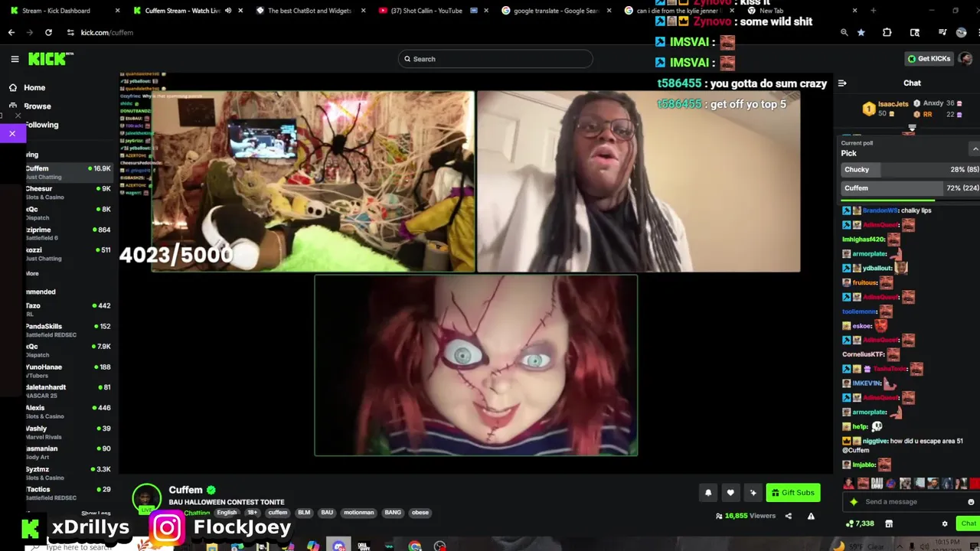Open the emoji picker in chat
This screenshot has height=551, width=980.
click(971, 502)
